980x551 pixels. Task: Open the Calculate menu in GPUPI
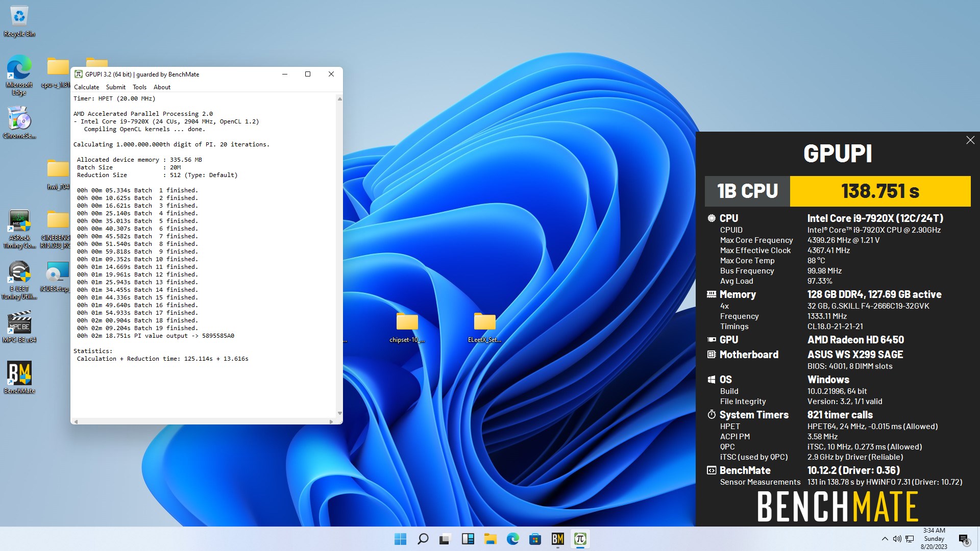86,87
